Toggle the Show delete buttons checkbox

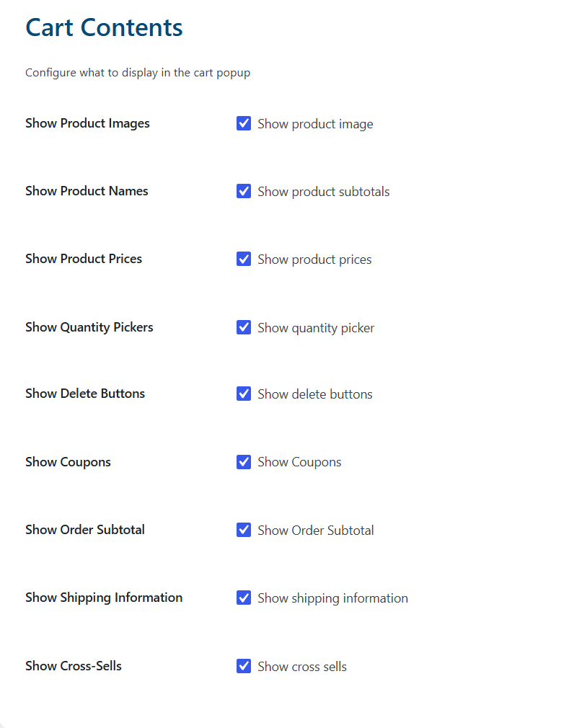pyautogui.click(x=243, y=394)
